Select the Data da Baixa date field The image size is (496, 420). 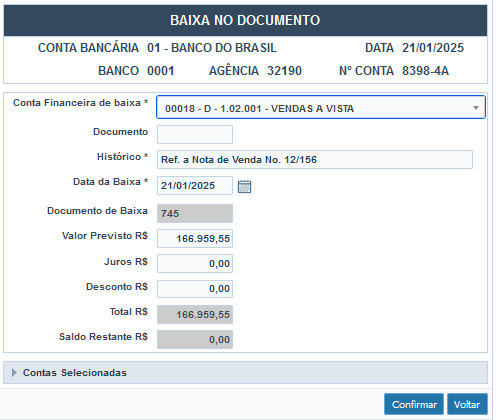pos(195,185)
